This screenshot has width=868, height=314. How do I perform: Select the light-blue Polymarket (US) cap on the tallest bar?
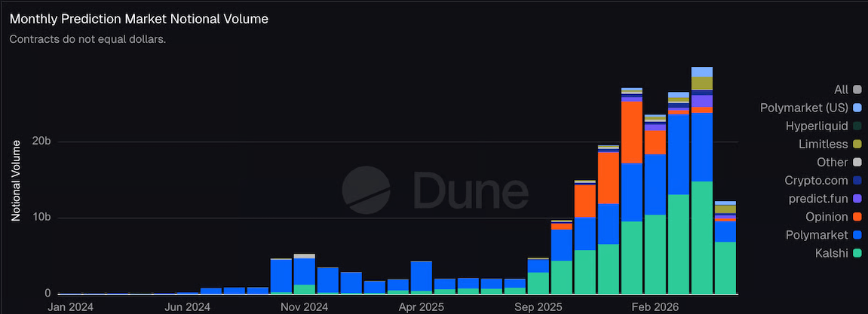[702, 72]
